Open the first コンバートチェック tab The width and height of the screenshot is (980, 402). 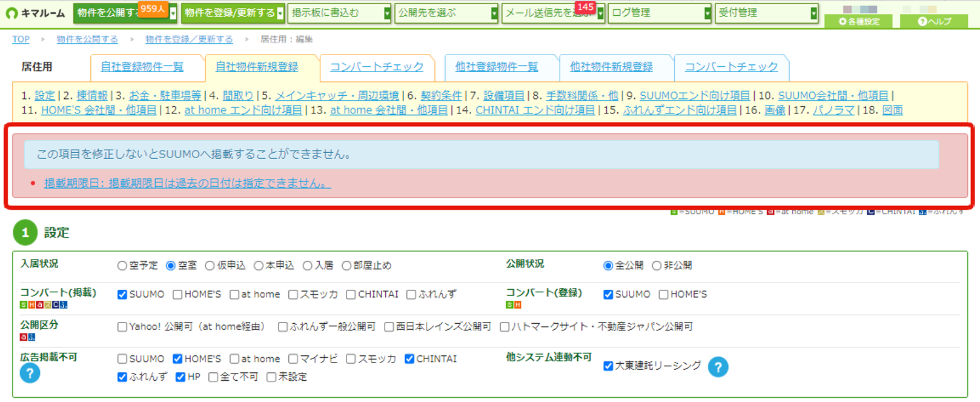coord(377,67)
